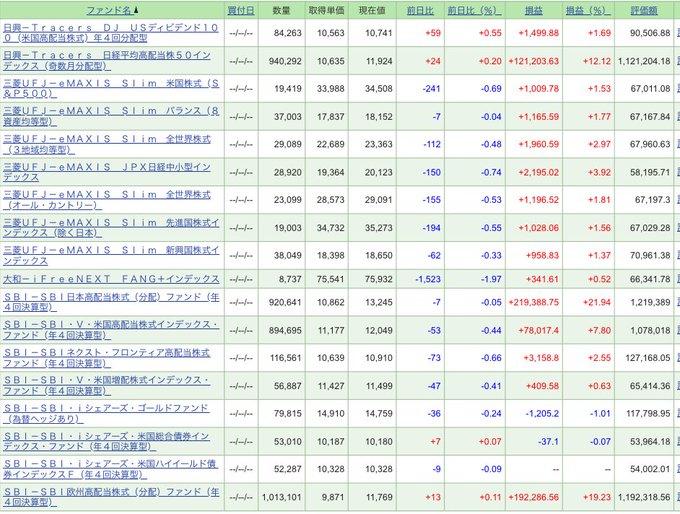Viewport: 680px width, 514px height.
Task: Select quantity value 84,263
Action: tap(288, 33)
